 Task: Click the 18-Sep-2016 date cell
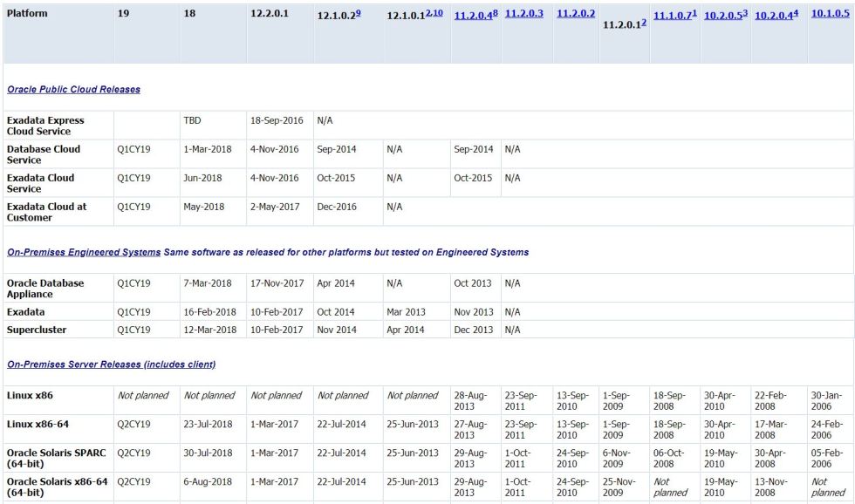coord(277,120)
